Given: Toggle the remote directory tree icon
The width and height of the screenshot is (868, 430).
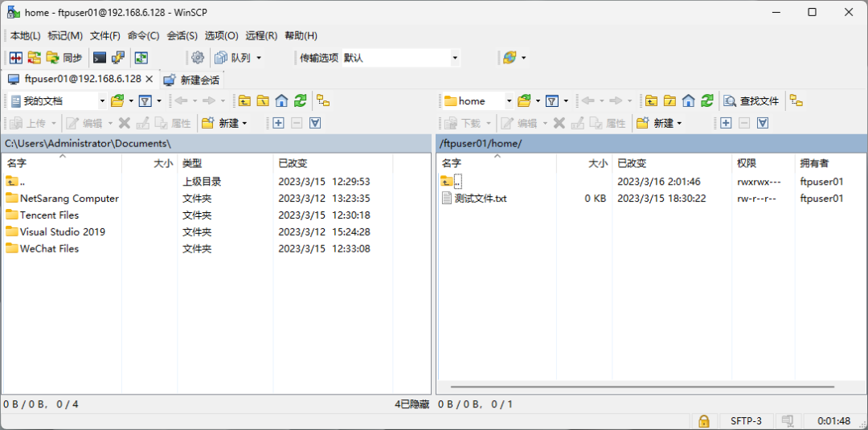Looking at the screenshot, I should 796,100.
